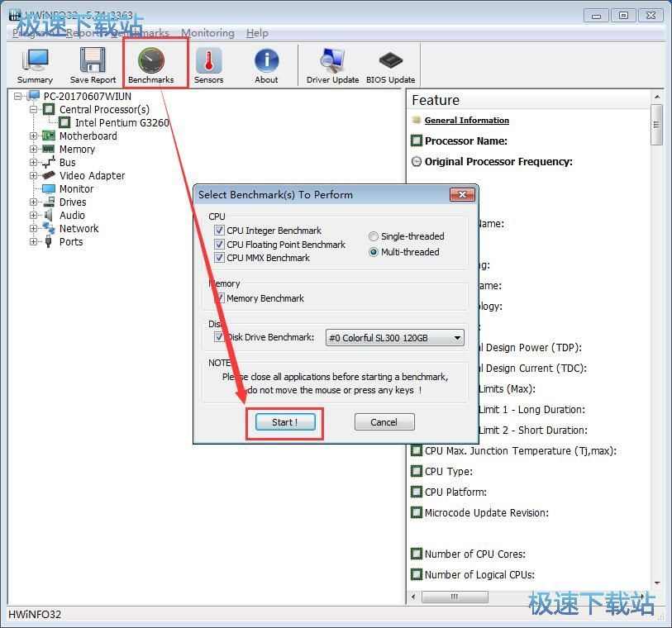672x628 pixels.
Task: Click the Feature panel scroll-down arrow
Action: (656, 583)
